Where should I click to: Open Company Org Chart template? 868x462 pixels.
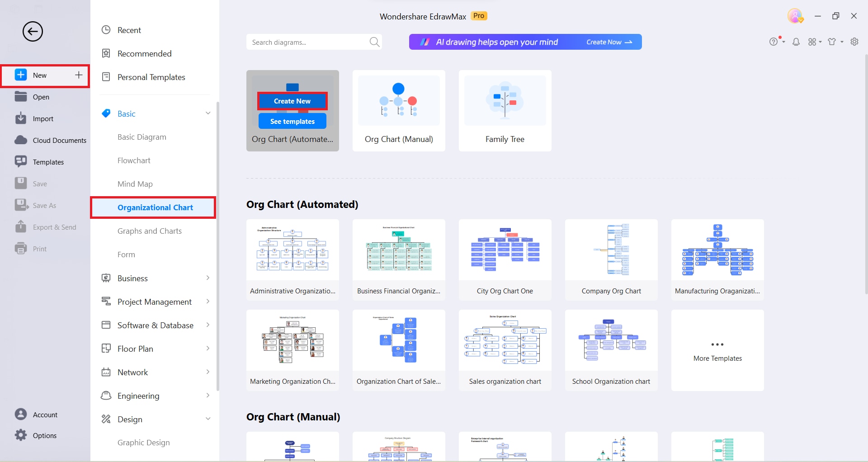(611, 260)
